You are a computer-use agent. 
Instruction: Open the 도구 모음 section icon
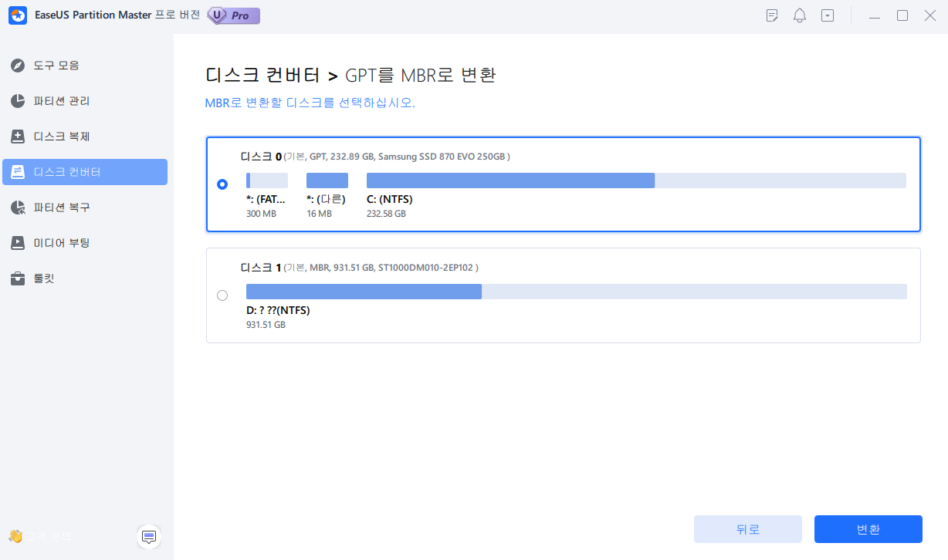(17, 66)
